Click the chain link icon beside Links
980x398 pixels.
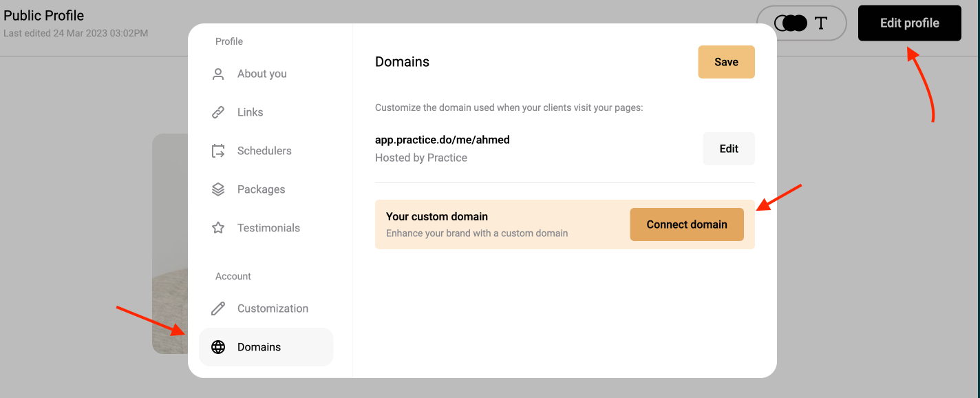(x=218, y=112)
